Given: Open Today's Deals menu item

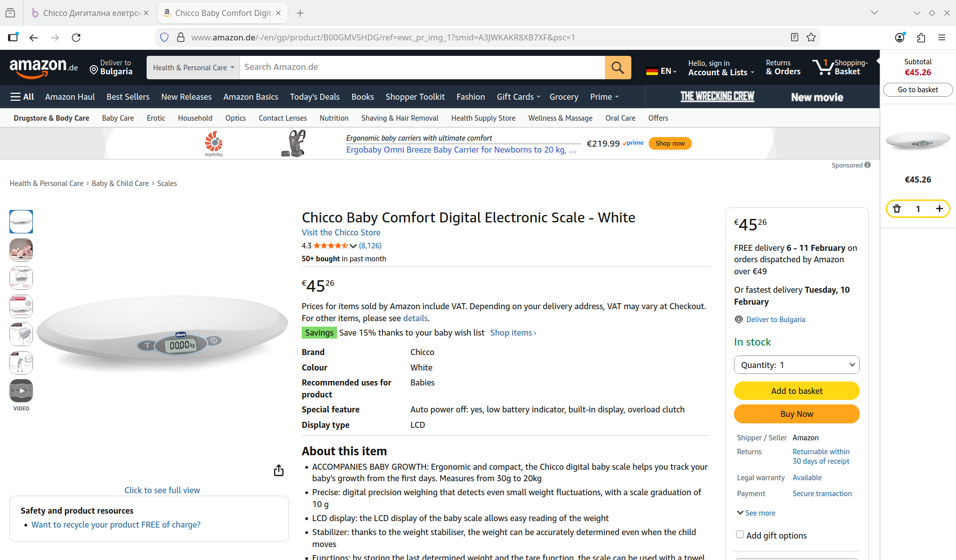Looking at the screenshot, I should (x=315, y=97).
